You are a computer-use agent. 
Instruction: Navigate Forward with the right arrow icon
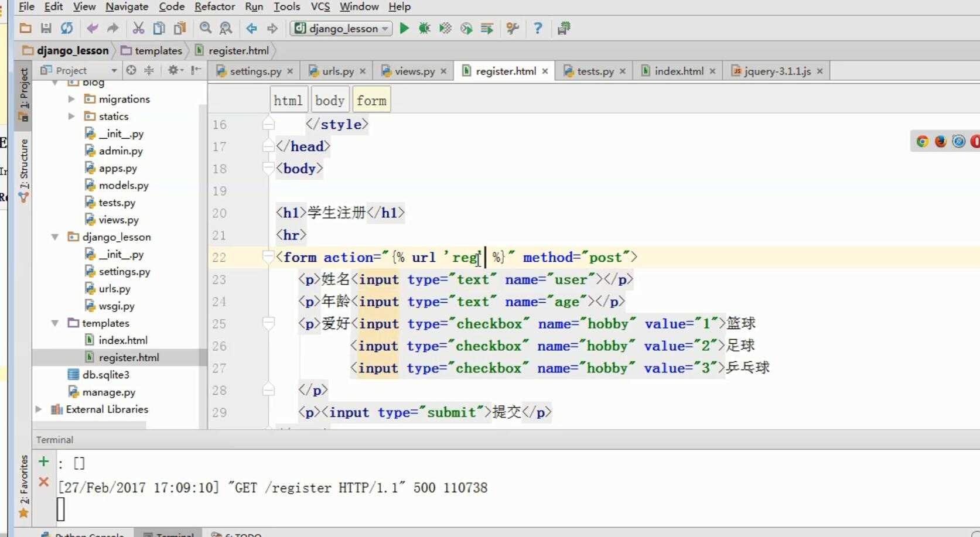(272, 28)
